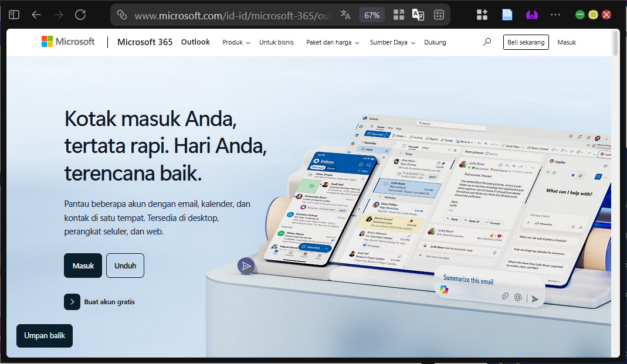Click the QR code icon in the address bar
Viewport: 627px width, 364px height.
pyautogui.click(x=399, y=15)
